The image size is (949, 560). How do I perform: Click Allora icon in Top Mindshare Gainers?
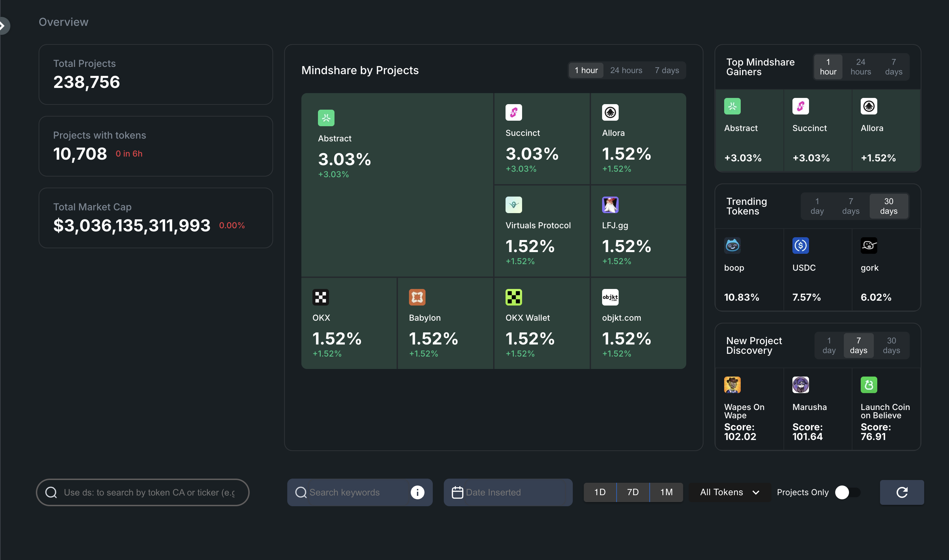[x=869, y=106]
